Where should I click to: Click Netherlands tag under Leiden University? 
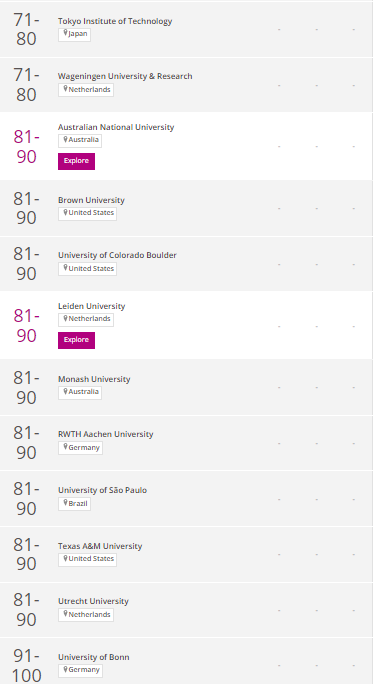click(x=86, y=319)
